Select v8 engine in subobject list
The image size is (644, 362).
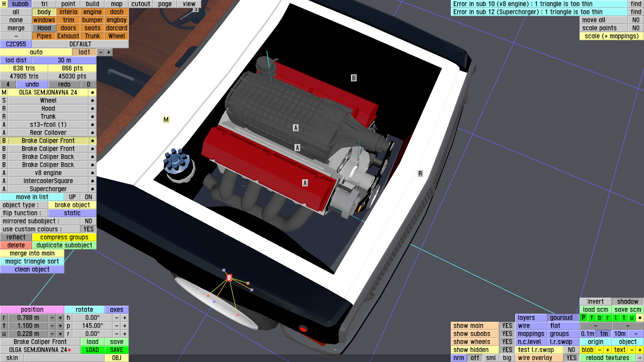point(48,173)
